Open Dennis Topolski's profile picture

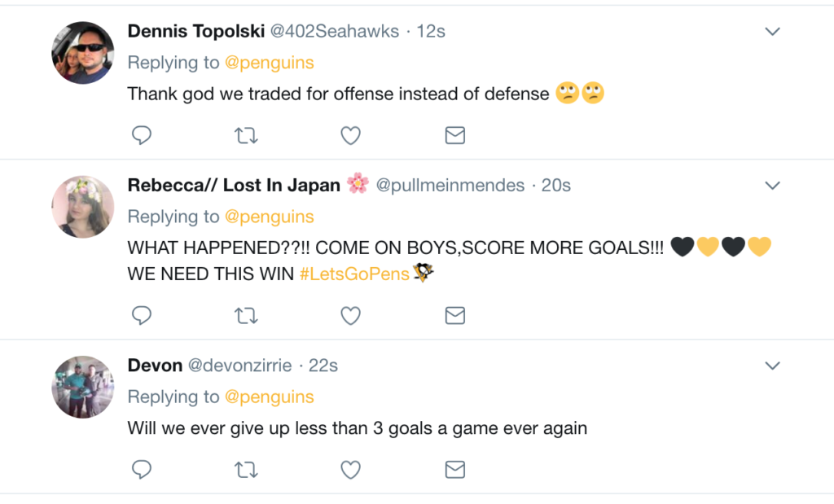(x=83, y=53)
